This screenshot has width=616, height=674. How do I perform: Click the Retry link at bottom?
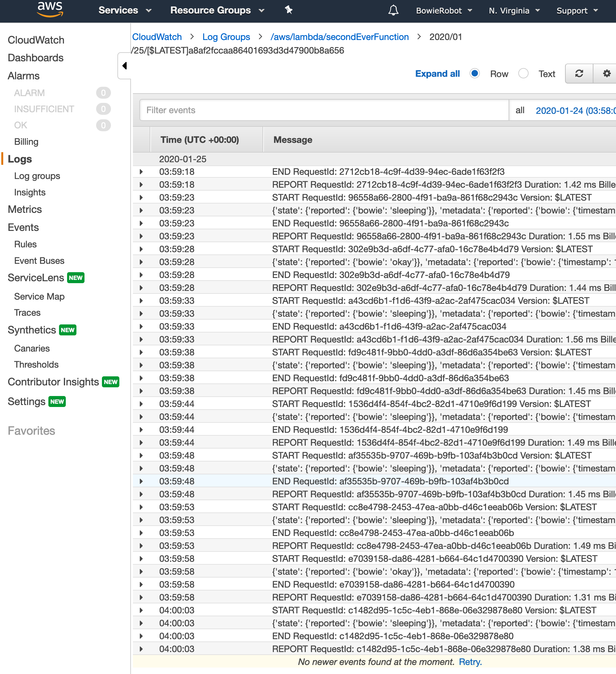point(470,662)
